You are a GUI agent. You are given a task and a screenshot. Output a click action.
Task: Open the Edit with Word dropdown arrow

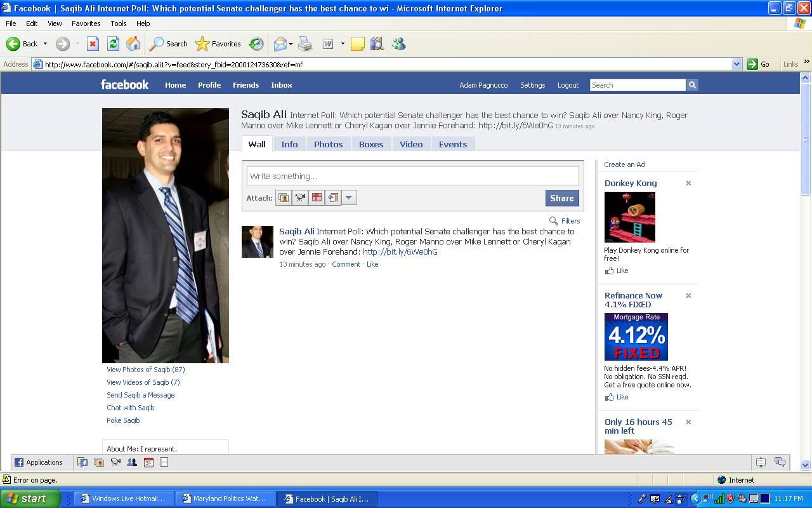pyautogui.click(x=343, y=44)
